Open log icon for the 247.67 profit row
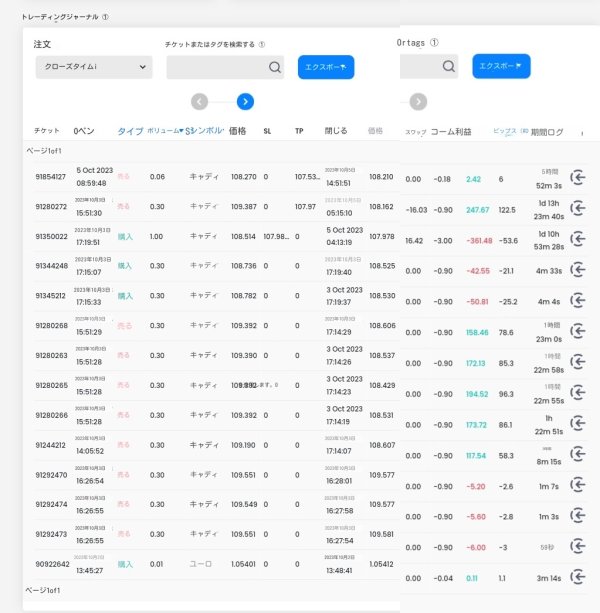 [577, 208]
